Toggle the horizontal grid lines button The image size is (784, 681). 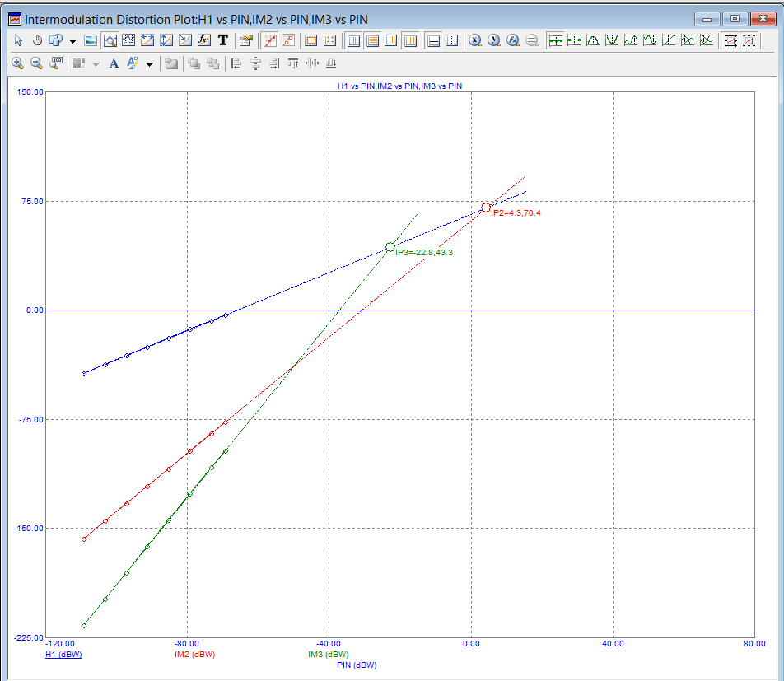(x=372, y=40)
